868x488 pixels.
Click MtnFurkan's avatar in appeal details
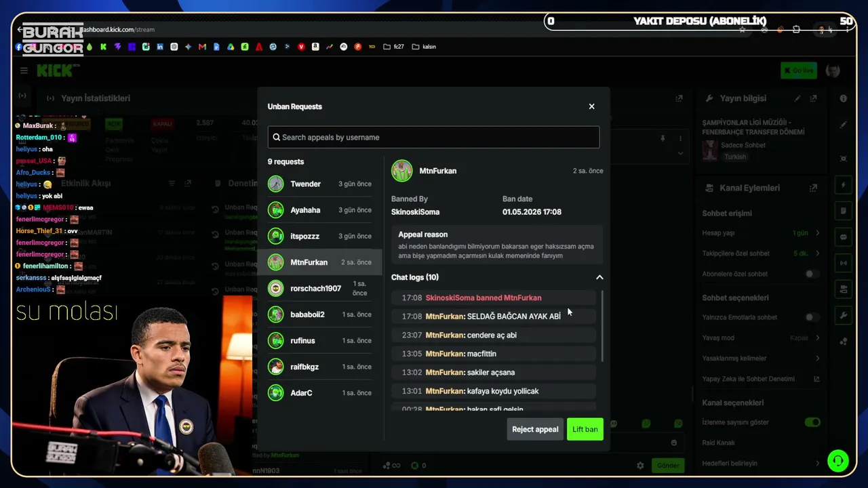(x=402, y=171)
